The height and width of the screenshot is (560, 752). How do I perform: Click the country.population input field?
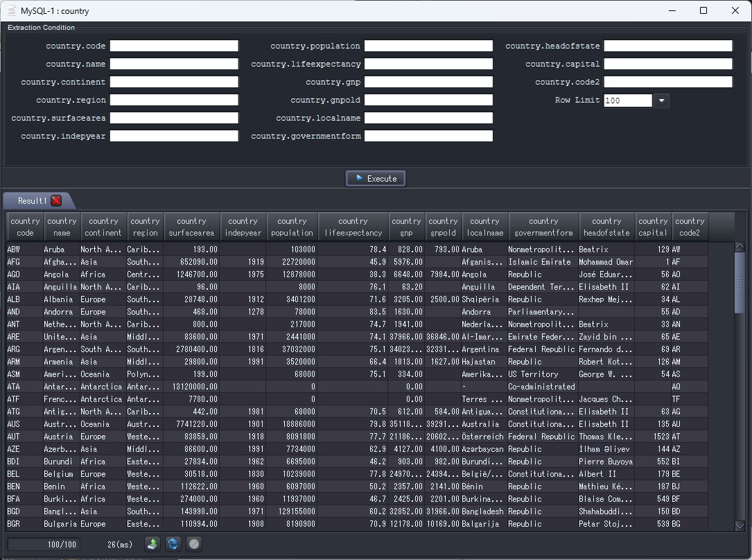428,46
